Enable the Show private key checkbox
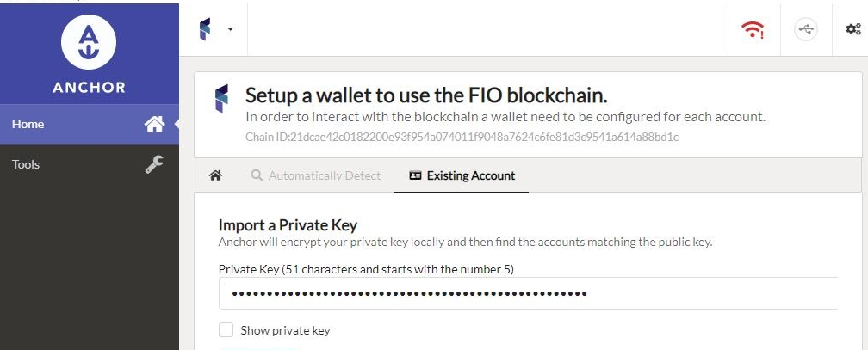 pyautogui.click(x=226, y=330)
